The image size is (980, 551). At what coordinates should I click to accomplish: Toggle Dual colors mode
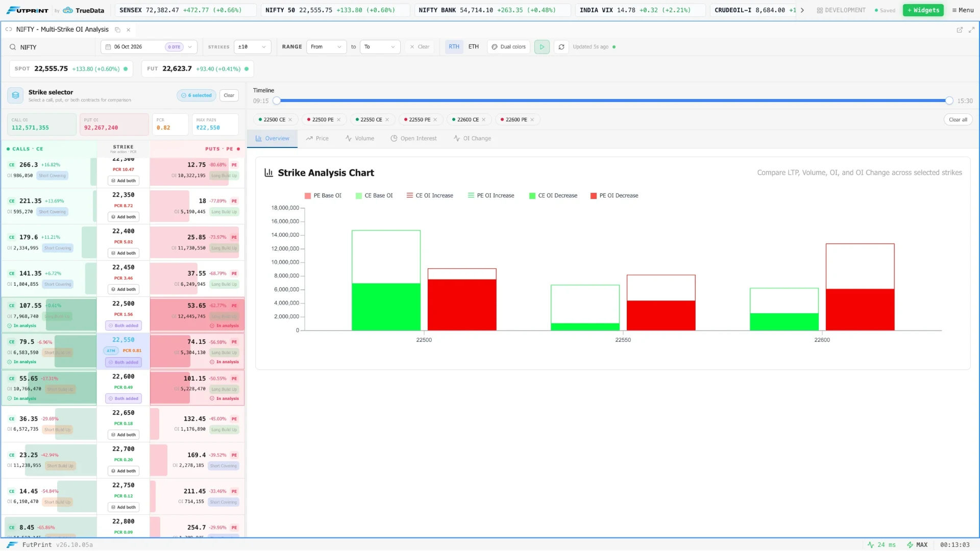[508, 47]
